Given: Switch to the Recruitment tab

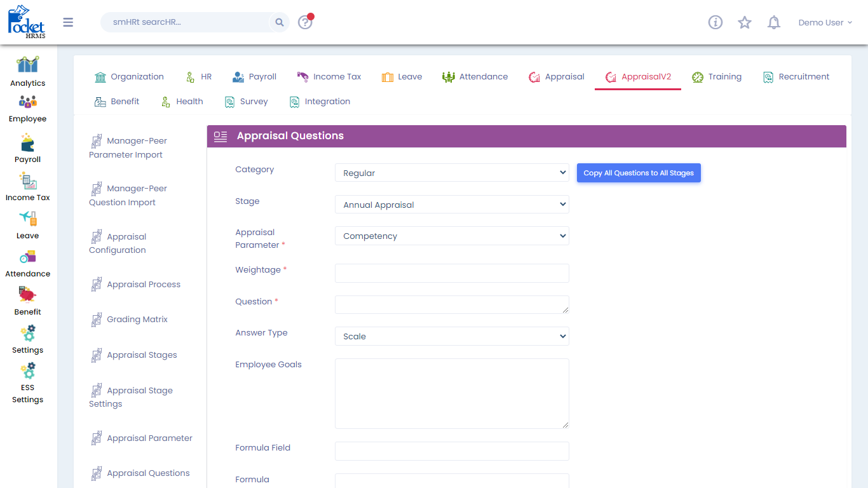Looking at the screenshot, I should click(x=796, y=77).
